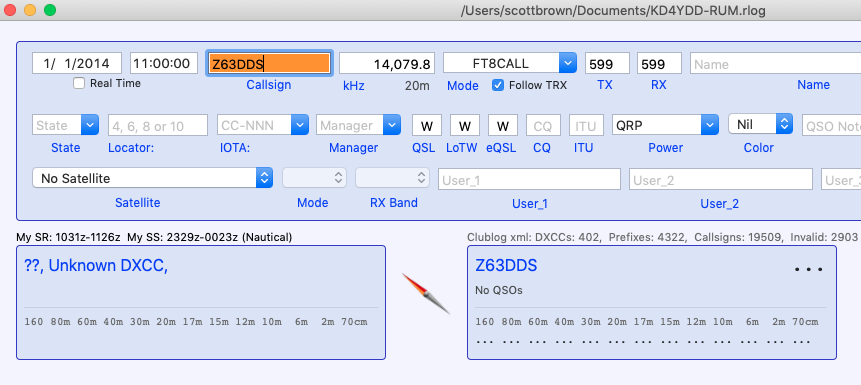Viewport: 861px width, 385px height.
Task: Click the date field 1/1/2014
Action: [77, 63]
